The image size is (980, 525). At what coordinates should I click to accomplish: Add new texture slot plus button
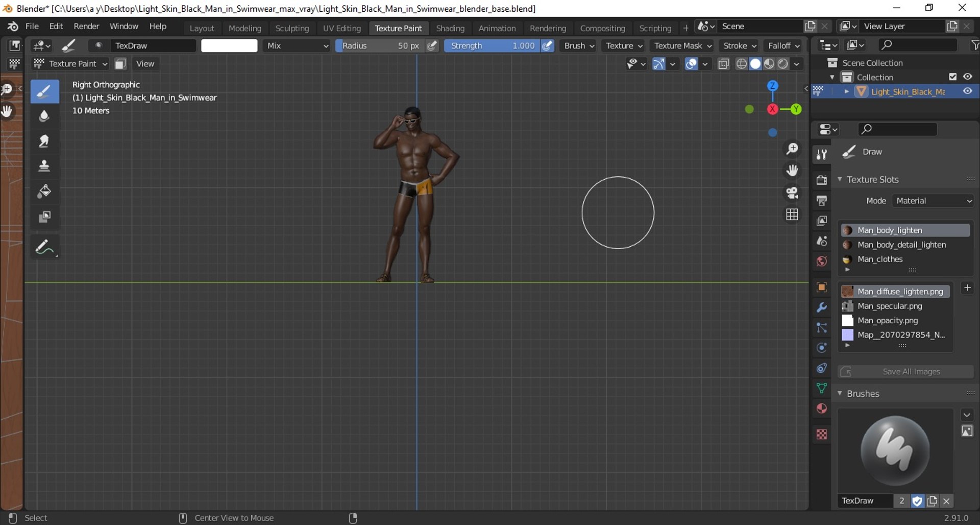tap(967, 288)
